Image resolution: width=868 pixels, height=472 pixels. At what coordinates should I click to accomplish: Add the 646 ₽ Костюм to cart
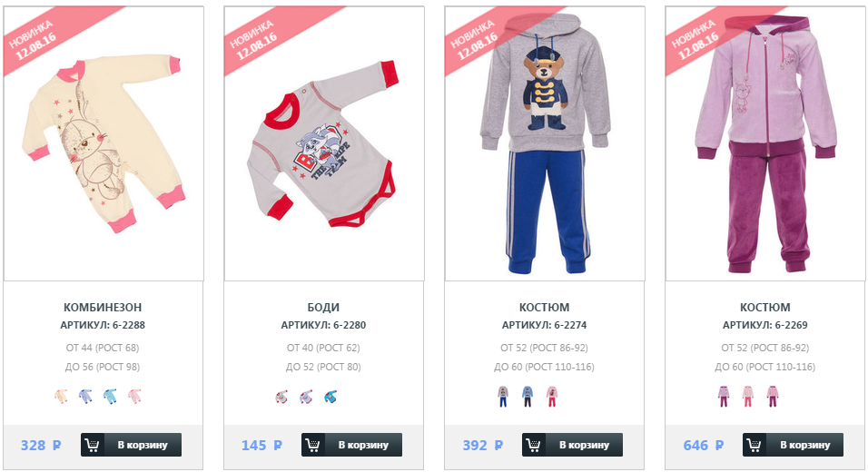tap(793, 445)
